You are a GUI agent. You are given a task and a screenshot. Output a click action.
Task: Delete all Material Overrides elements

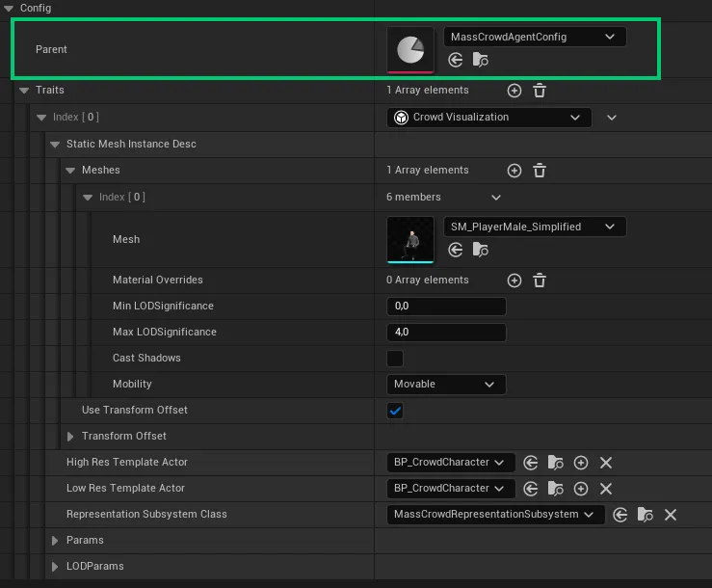coord(540,281)
